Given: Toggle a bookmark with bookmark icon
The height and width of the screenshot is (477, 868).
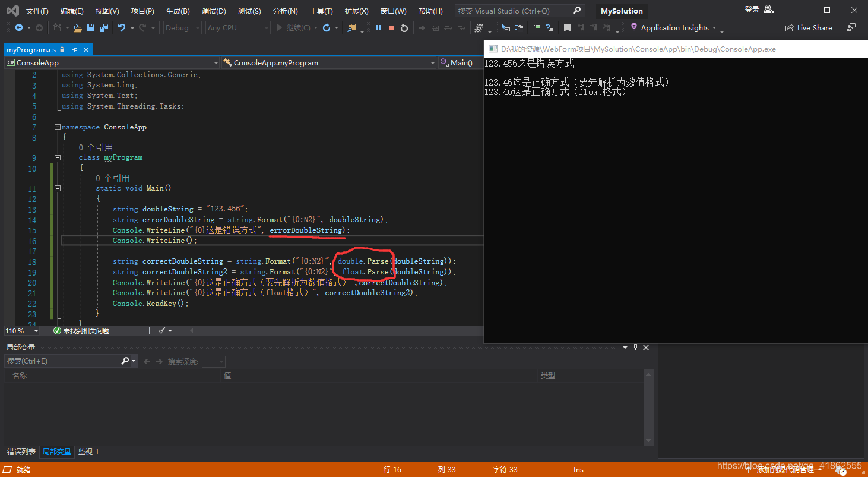Looking at the screenshot, I should pyautogui.click(x=567, y=27).
